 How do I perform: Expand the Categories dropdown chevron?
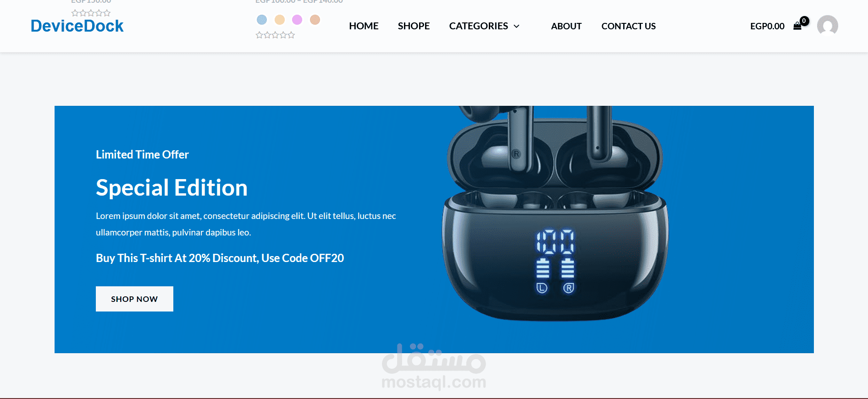(517, 27)
